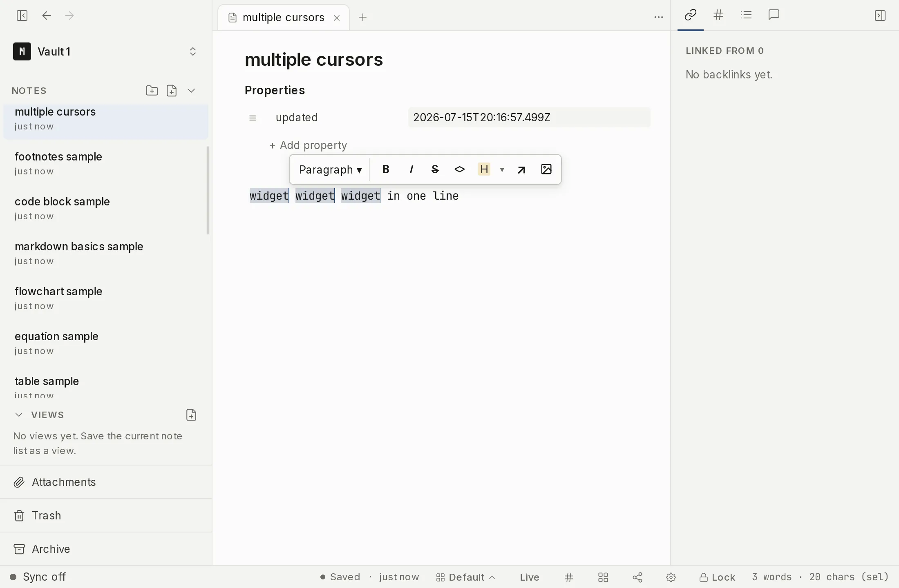Open a new tab with plus
This screenshot has width=899, height=588.
pyautogui.click(x=363, y=17)
